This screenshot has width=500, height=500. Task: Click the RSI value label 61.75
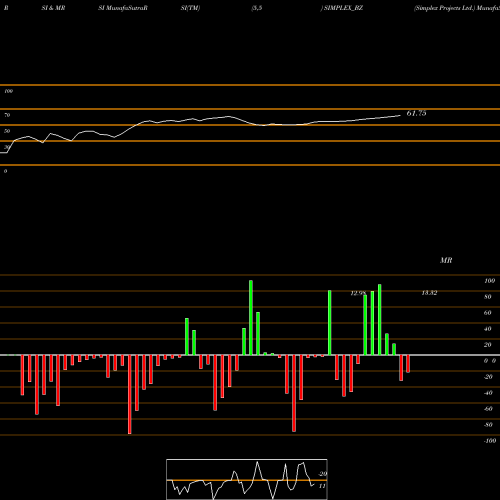pyautogui.click(x=416, y=113)
